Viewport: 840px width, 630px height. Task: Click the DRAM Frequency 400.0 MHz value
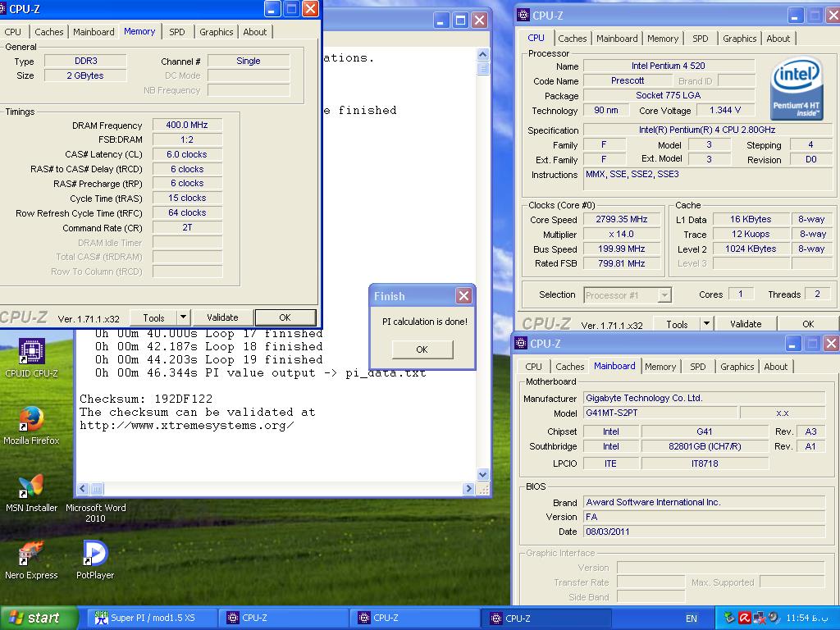187,125
